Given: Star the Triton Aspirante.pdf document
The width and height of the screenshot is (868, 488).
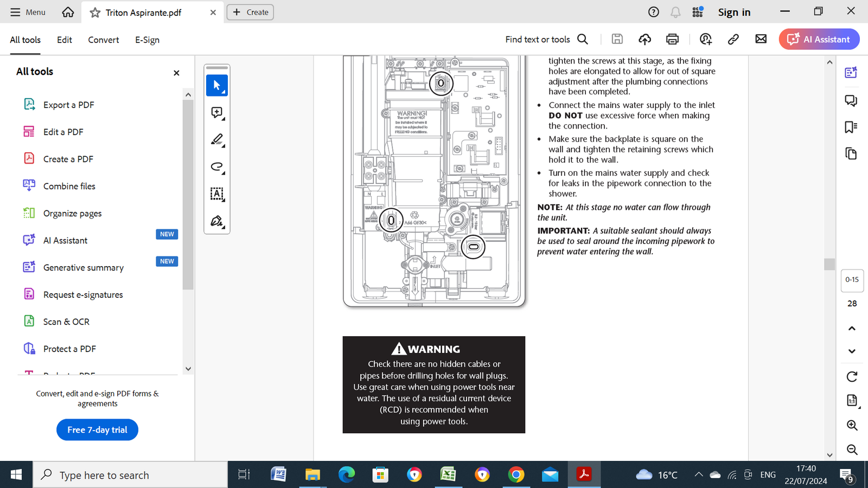Looking at the screenshot, I should (x=95, y=12).
